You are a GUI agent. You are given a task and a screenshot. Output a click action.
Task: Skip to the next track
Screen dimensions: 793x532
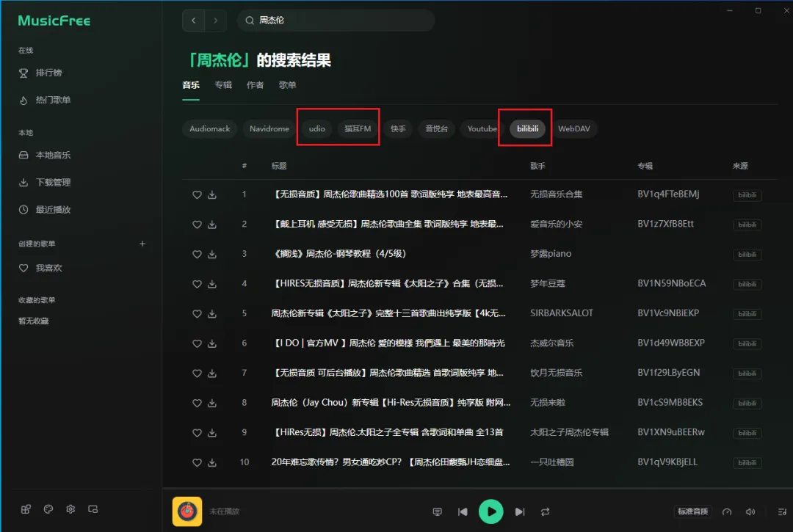519,511
